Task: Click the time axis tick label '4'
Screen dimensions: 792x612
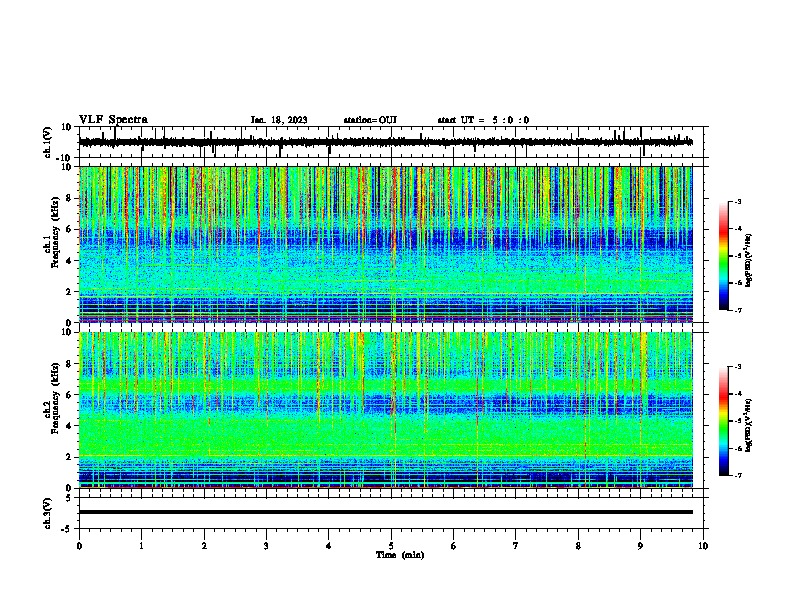Action: 329,546
